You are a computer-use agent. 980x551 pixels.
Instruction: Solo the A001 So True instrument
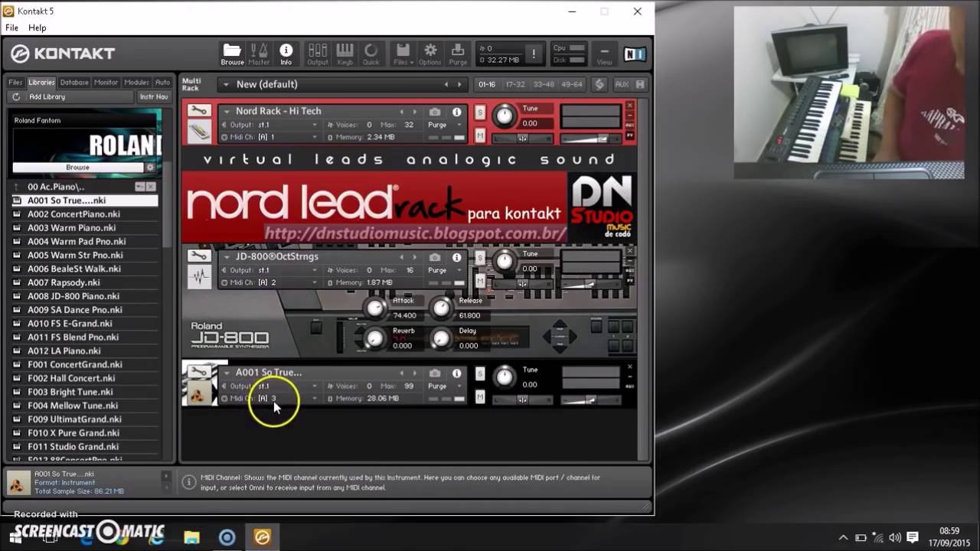coord(480,373)
